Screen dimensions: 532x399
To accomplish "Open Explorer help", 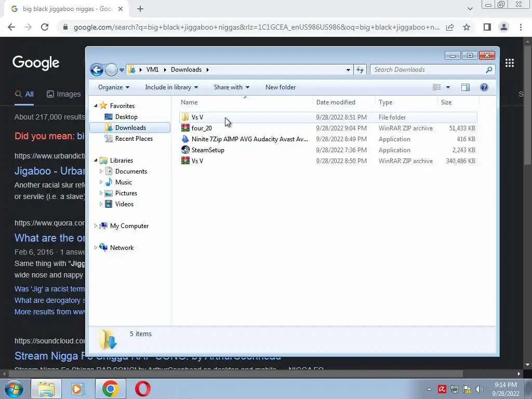I will click(484, 87).
